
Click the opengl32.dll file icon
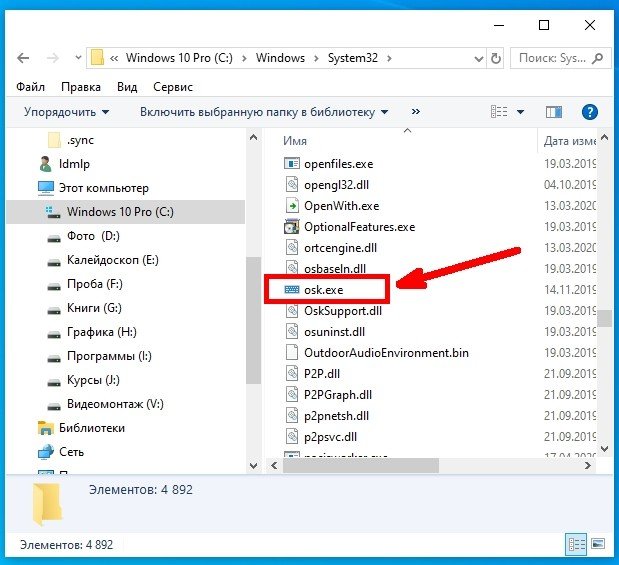[292, 184]
